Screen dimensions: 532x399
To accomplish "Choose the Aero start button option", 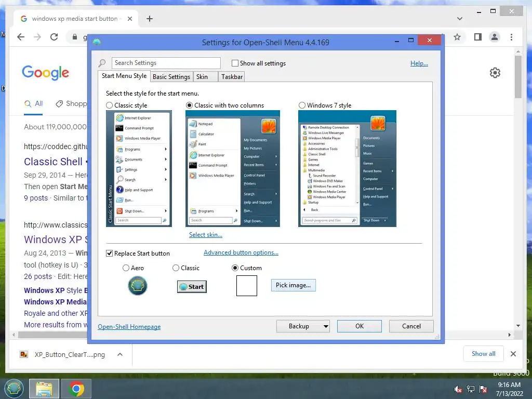I will coord(126,268).
